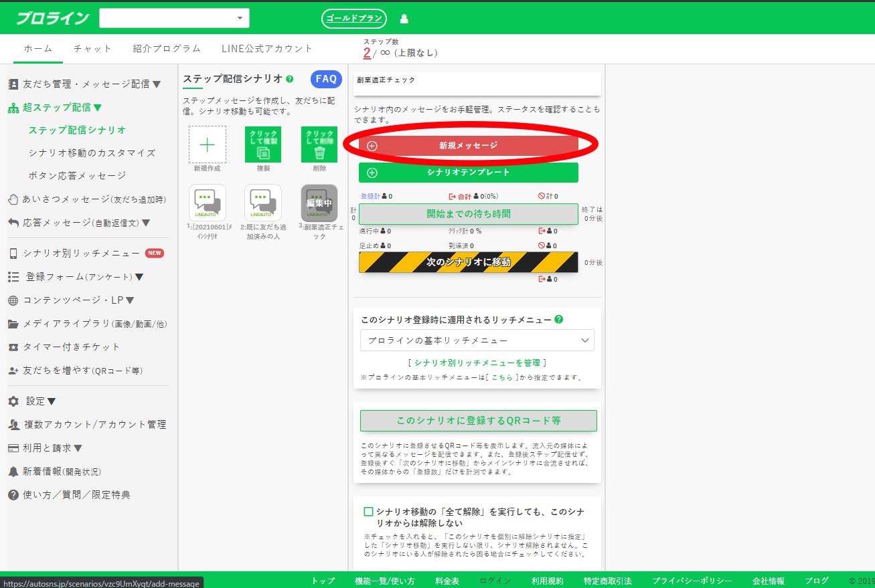The image size is (875, 588).
Task: Select ステップ配信シナリオ in sidebar
Action: (77, 130)
